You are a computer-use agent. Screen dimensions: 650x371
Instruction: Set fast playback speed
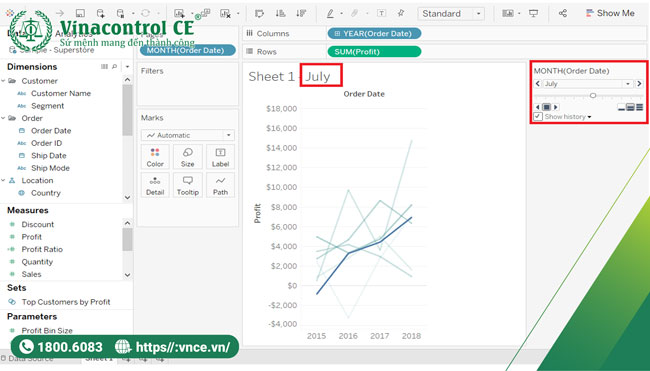tap(640, 107)
